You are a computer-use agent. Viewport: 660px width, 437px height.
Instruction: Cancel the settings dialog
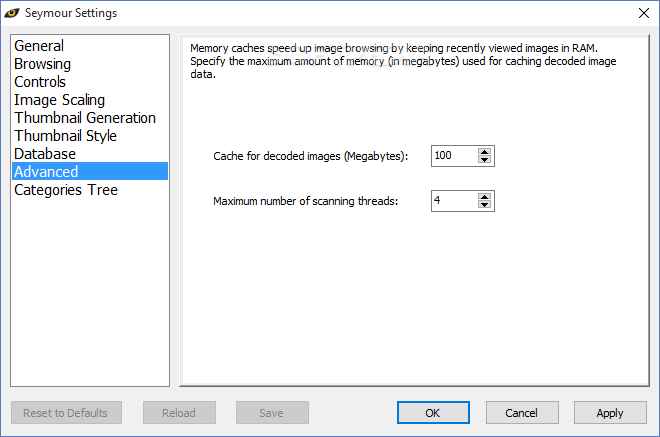pyautogui.click(x=522, y=413)
